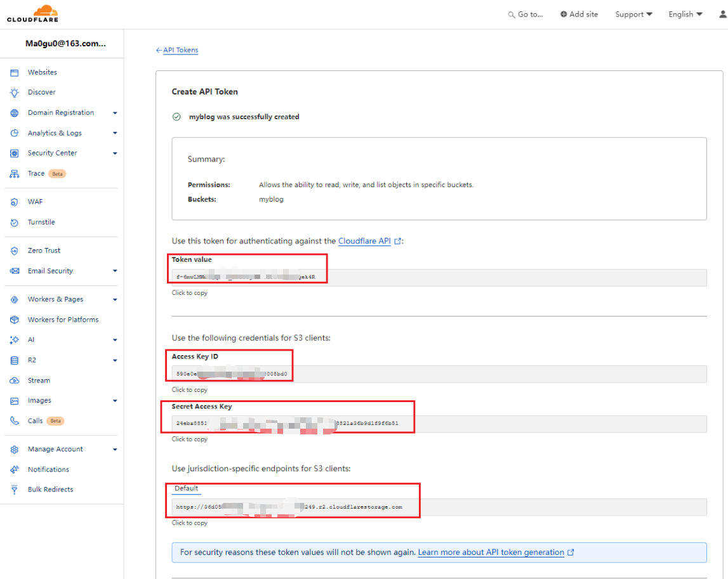728x579 pixels.
Task: Go to WAF in the sidebar
Action: [35, 202]
